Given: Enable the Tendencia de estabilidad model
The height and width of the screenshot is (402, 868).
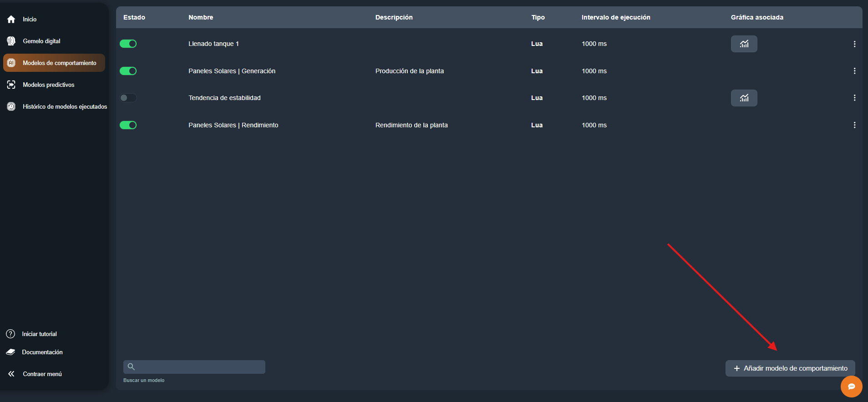Looking at the screenshot, I should (128, 98).
